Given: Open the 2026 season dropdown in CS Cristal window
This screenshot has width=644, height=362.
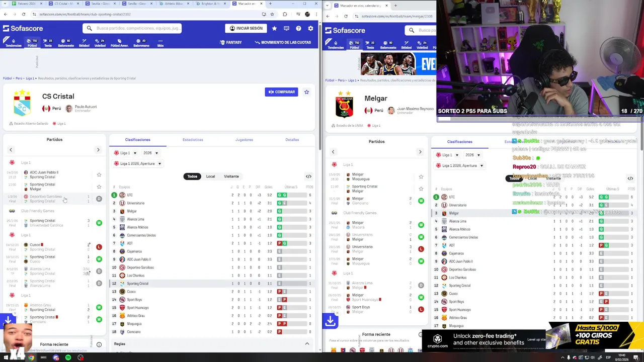Looking at the screenshot, I should 150,153.
